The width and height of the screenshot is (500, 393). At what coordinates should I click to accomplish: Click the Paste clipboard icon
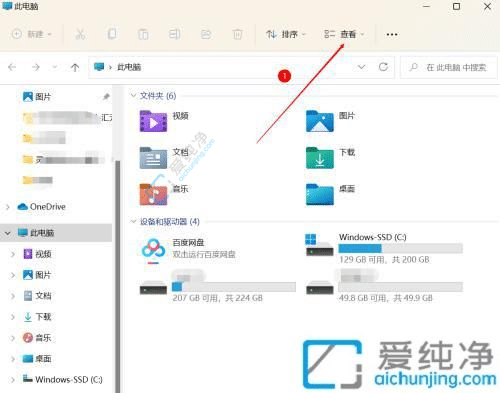(143, 34)
